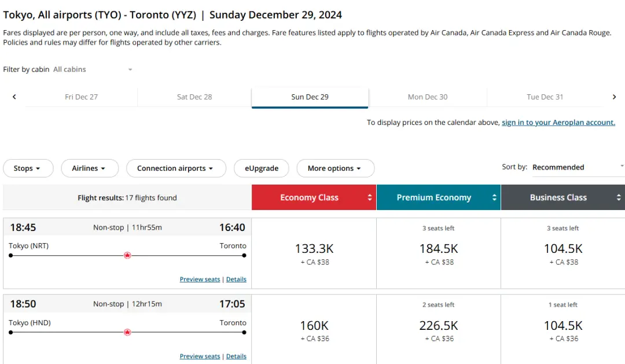
Task: Open the More options dropdown
Action: coord(335,168)
